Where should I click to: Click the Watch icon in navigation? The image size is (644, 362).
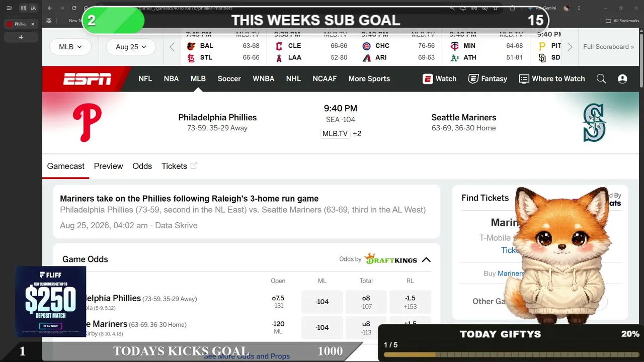click(428, 79)
